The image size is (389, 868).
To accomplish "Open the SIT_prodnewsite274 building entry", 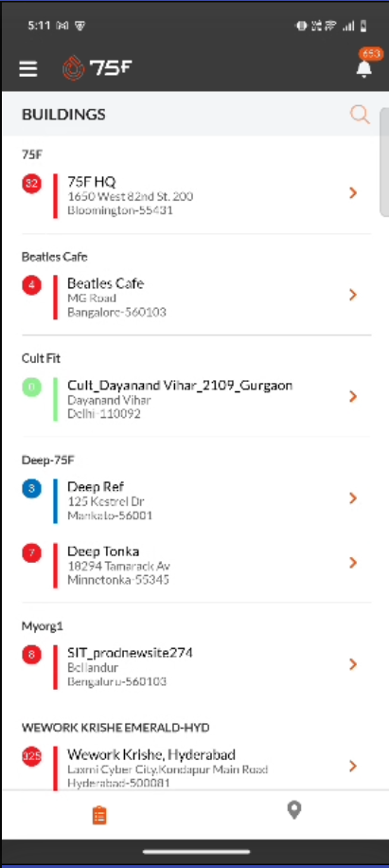I will click(x=196, y=666).
